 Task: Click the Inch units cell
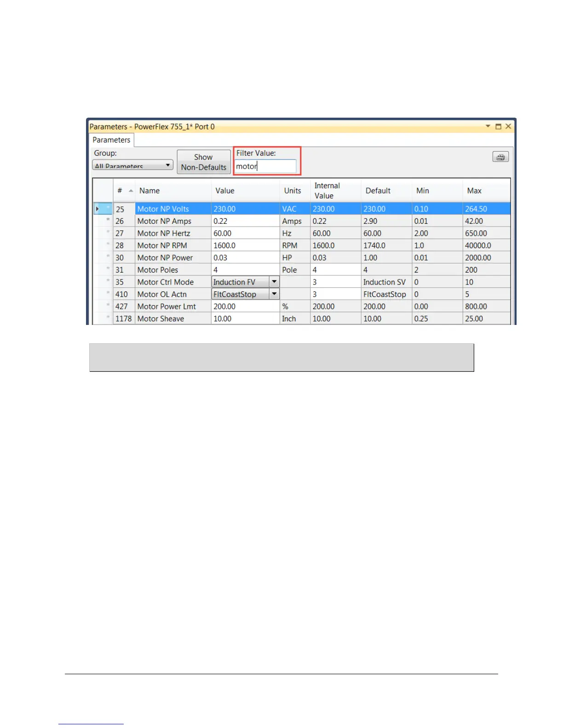click(x=295, y=318)
